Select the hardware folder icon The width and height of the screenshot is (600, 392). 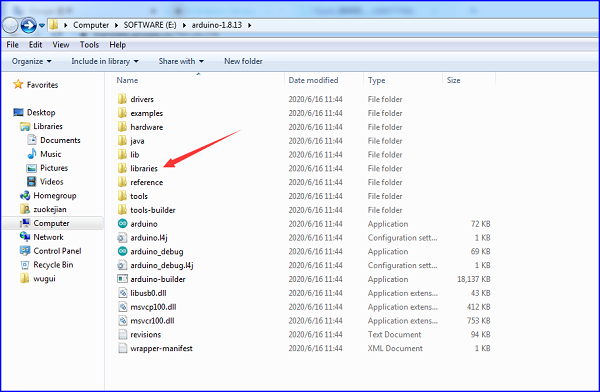(x=122, y=127)
